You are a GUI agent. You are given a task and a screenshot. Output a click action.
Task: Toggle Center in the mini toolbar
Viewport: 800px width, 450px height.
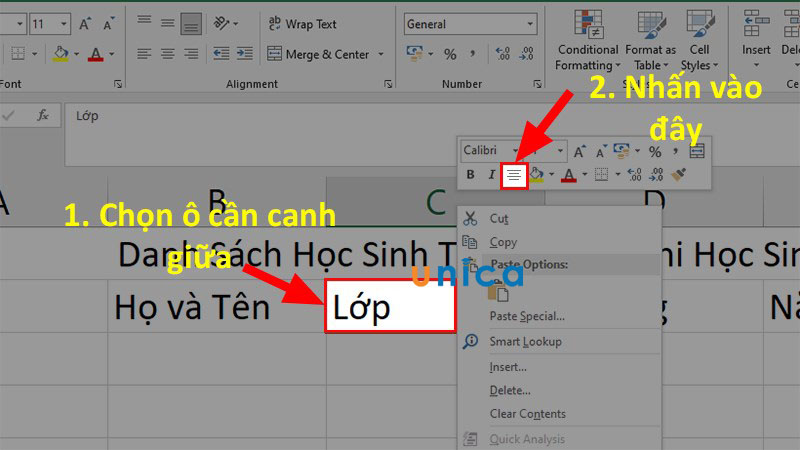coord(514,176)
